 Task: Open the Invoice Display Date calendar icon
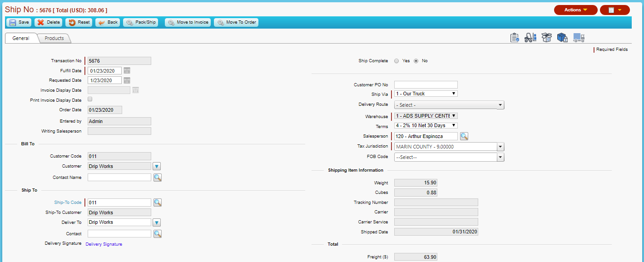click(x=135, y=90)
